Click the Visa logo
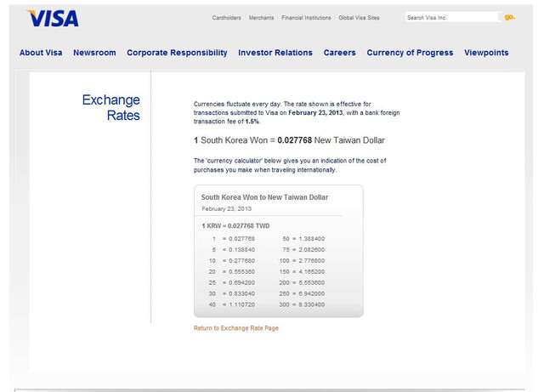The height and width of the screenshot is (392, 544). (x=53, y=19)
